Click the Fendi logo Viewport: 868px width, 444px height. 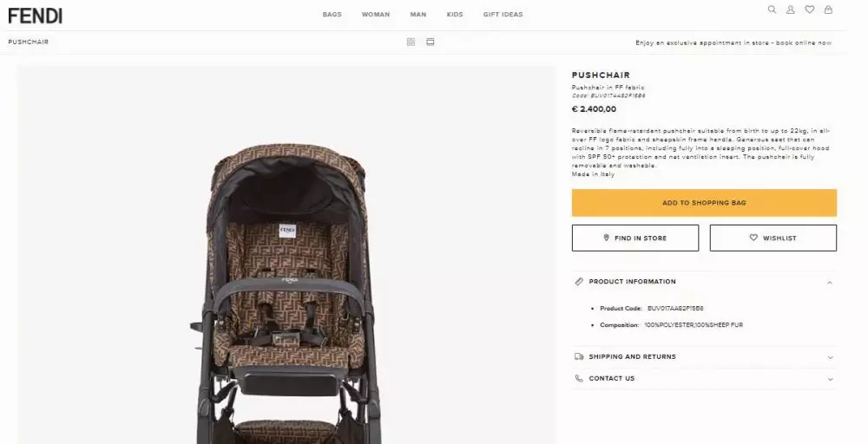(36, 15)
